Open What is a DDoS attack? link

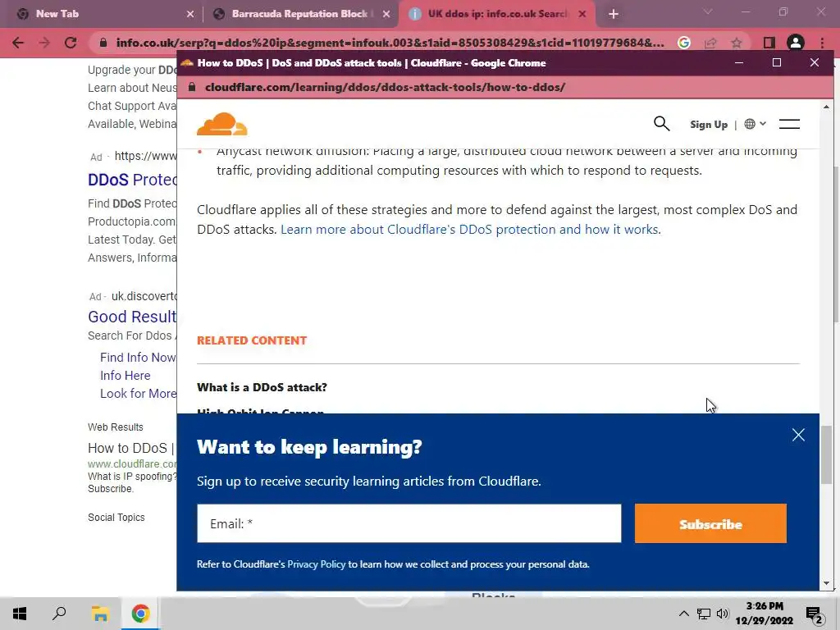(x=262, y=387)
